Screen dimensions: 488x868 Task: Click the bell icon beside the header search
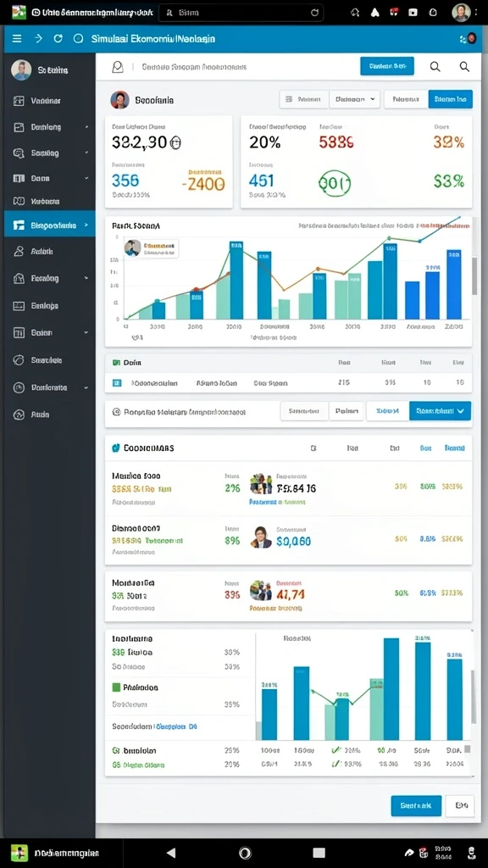pyautogui.click(x=117, y=67)
